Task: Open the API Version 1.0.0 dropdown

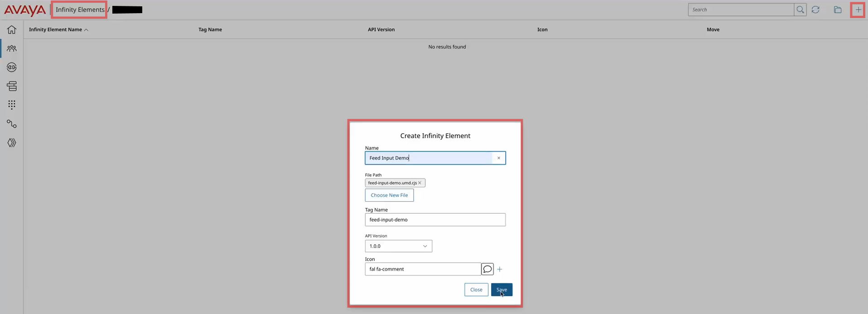Action: pyautogui.click(x=399, y=246)
